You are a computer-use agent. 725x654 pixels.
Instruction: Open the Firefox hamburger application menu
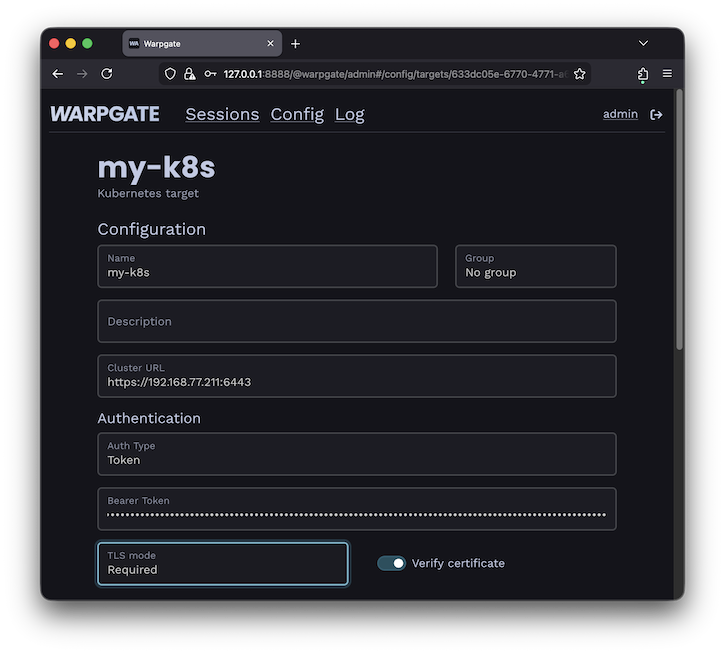[x=667, y=74]
